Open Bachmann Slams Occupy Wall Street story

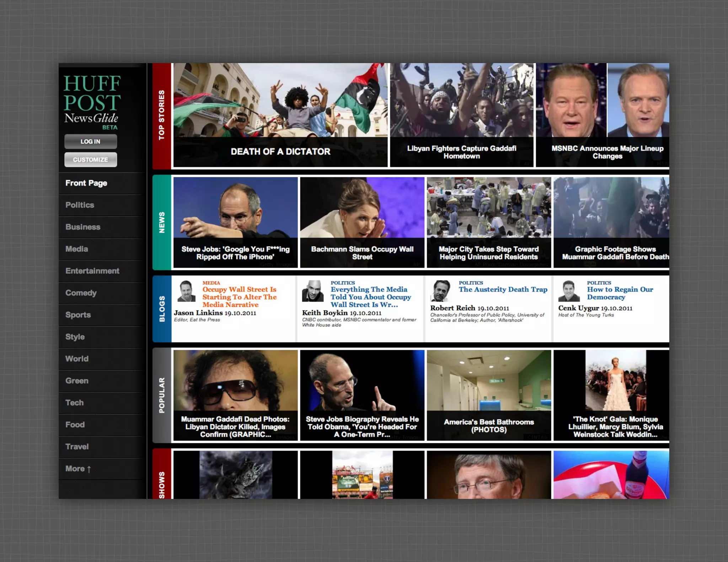[x=362, y=253]
